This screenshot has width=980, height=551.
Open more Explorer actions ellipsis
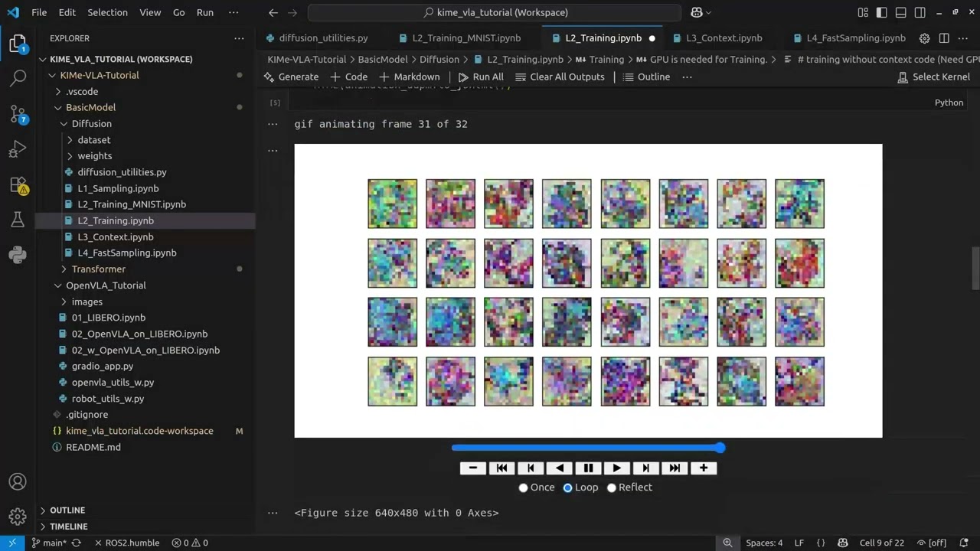coord(240,38)
